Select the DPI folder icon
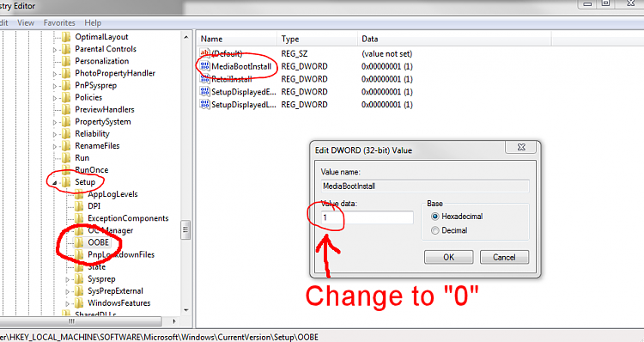The image size is (644, 342). click(x=79, y=206)
